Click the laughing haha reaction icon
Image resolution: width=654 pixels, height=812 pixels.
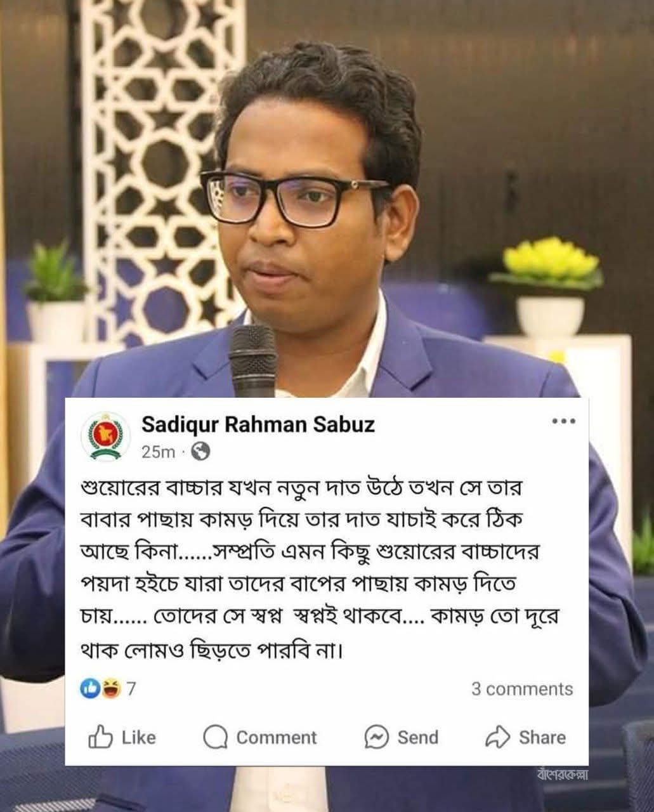point(112,689)
